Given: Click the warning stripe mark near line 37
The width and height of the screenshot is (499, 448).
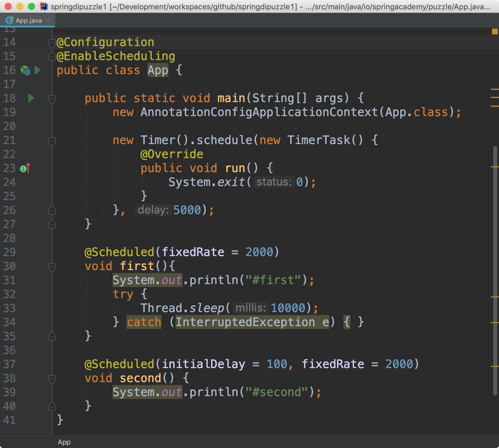Looking at the screenshot, I should [494, 366].
